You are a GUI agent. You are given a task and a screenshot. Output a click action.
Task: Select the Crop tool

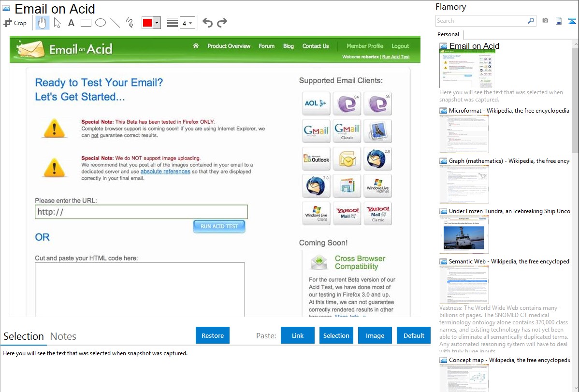(x=15, y=23)
